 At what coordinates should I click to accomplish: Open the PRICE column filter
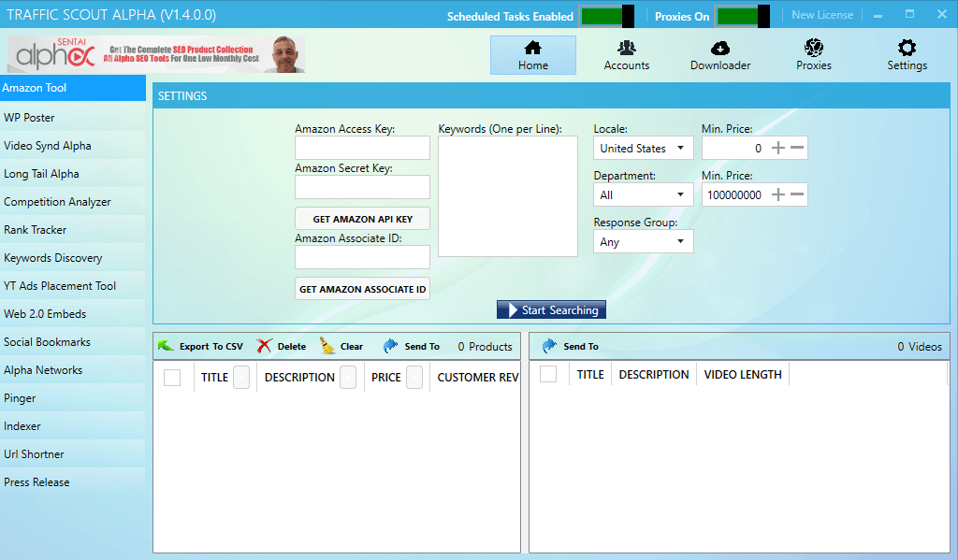[414, 378]
